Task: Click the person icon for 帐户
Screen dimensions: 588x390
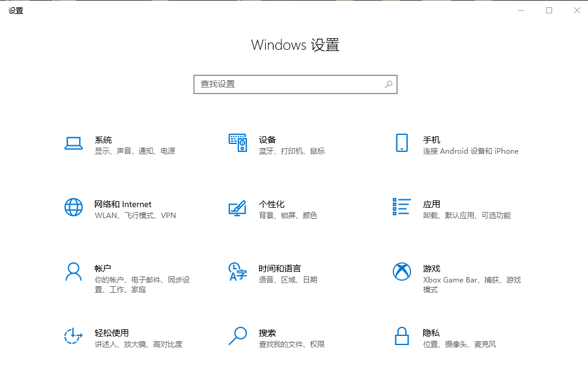Action: (74, 272)
